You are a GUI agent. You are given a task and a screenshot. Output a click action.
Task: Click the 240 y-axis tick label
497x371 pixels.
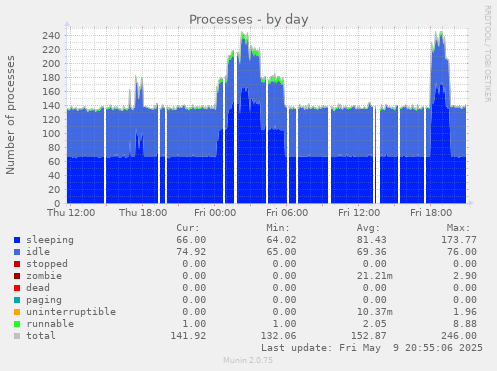(51, 36)
